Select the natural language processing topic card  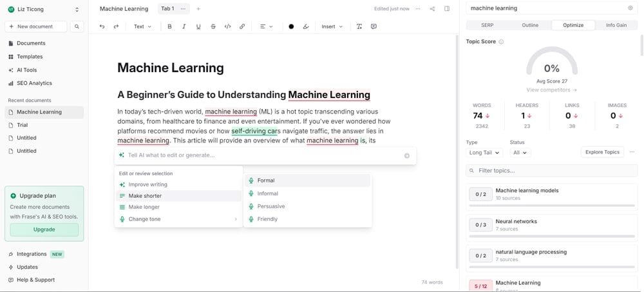[552, 258]
